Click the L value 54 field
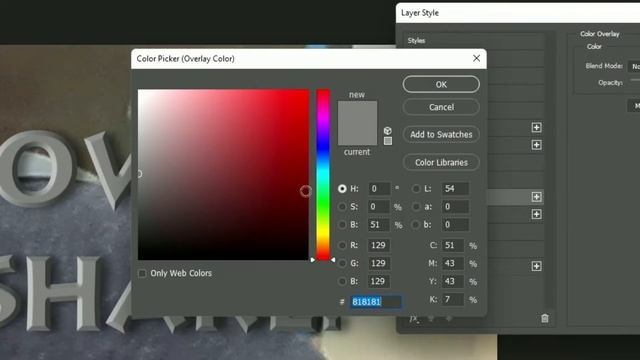 (455, 189)
